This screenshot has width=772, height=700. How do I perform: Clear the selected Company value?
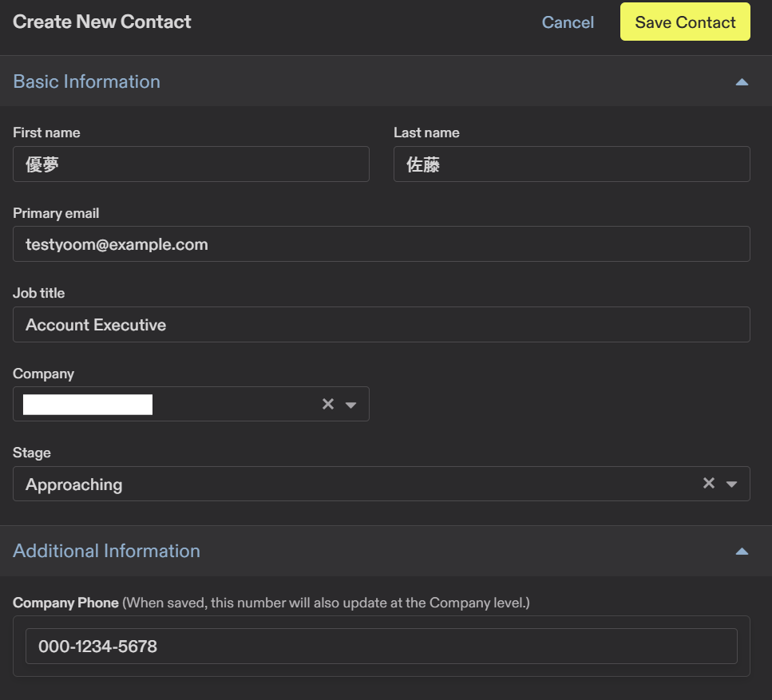(327, 404)
